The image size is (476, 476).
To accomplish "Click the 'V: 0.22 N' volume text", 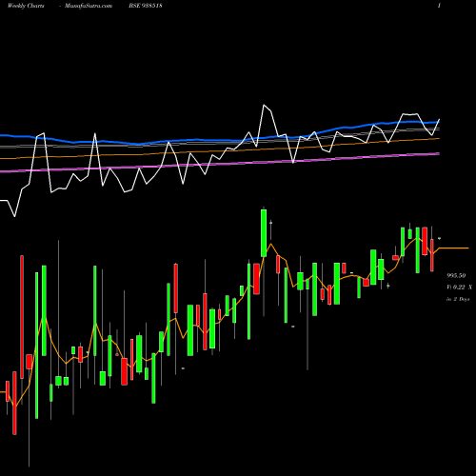I will [459, 288].
